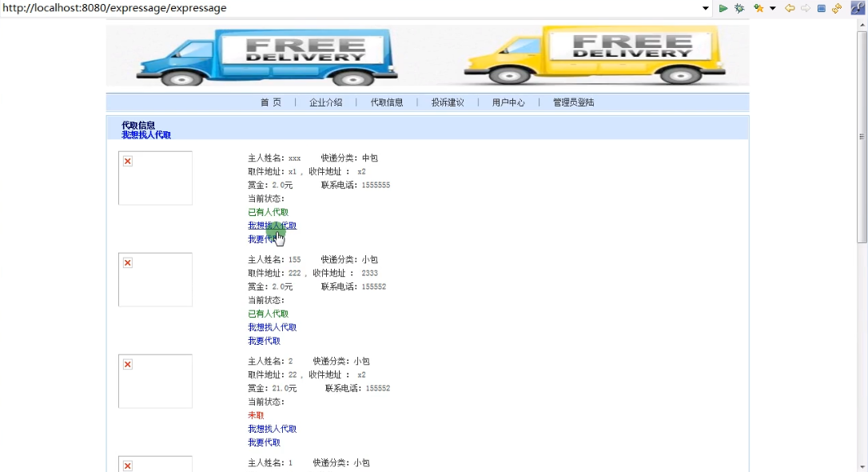Image resolution: width=868 pixels, height=472 pixels.
Task: Click 我要代取 in the xxx record
Action: pos(264,239)
